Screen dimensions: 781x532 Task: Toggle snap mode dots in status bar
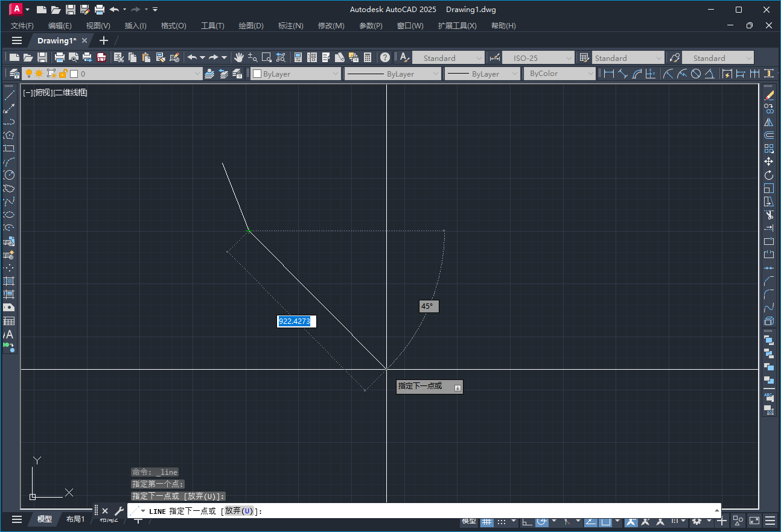503,521
